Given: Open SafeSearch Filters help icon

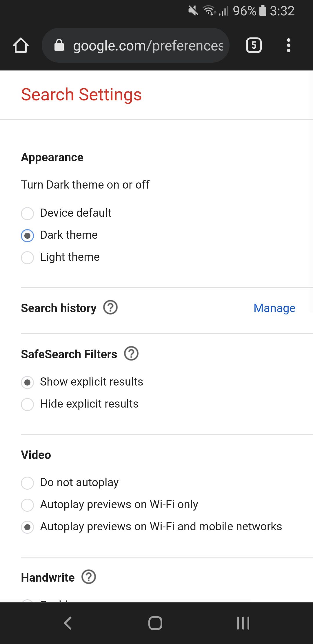Looking at the screenshot, I should pos(131,354).
